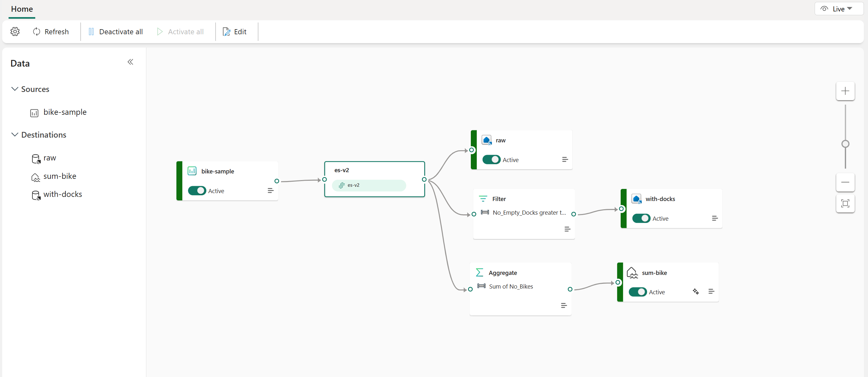The height and width of the screenshot is (377, 868).
Task: Click the bike-sample source table icon
Action: click(35, 112)
